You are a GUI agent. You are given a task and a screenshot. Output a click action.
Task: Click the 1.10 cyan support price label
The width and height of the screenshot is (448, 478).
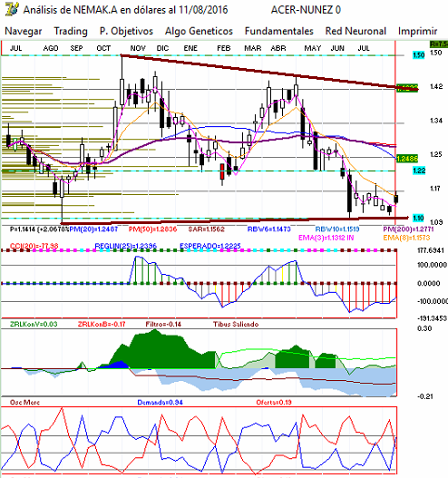(418, 218)
